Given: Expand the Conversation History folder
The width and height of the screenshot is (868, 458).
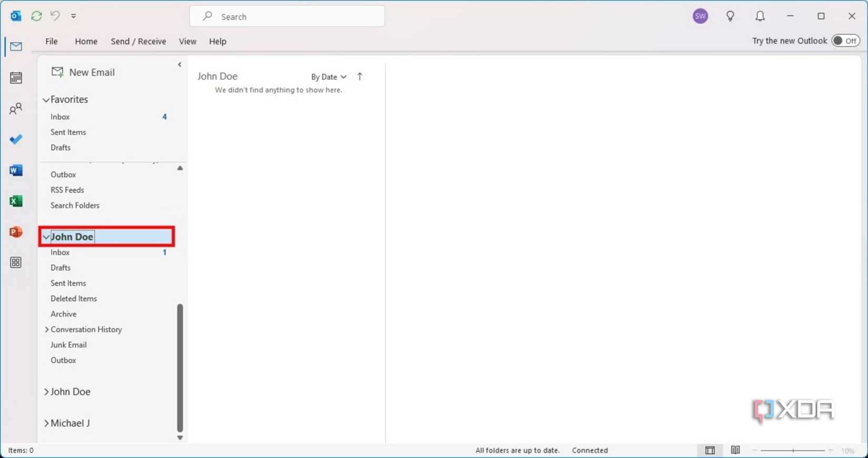Looking at the screenshot, I should click(x=46, y=330).
